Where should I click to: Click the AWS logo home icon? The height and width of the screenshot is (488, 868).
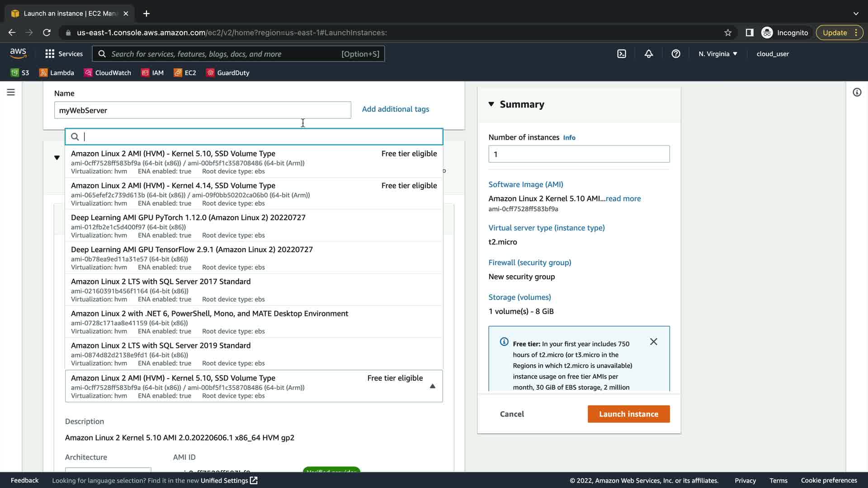[18, 53]
